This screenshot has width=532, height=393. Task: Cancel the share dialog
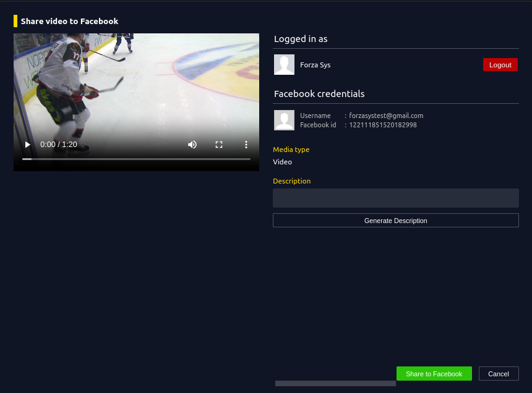pos(498,374)
